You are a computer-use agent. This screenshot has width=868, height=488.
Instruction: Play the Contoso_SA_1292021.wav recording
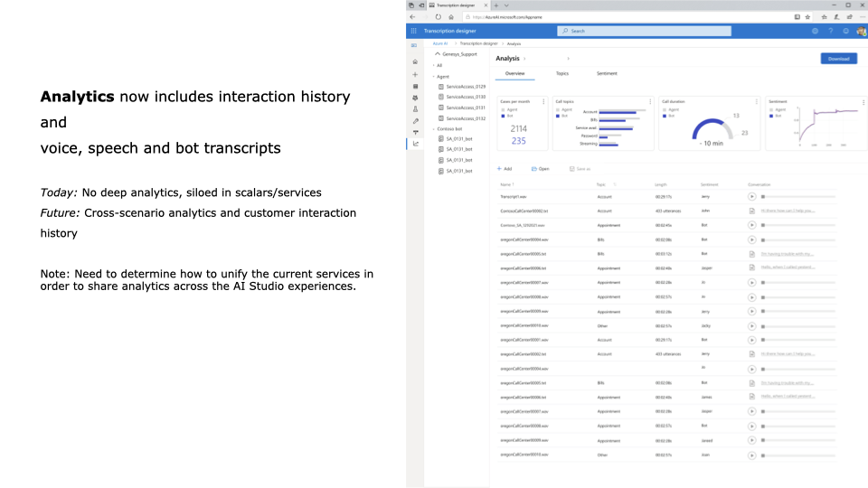coord(751,225)
